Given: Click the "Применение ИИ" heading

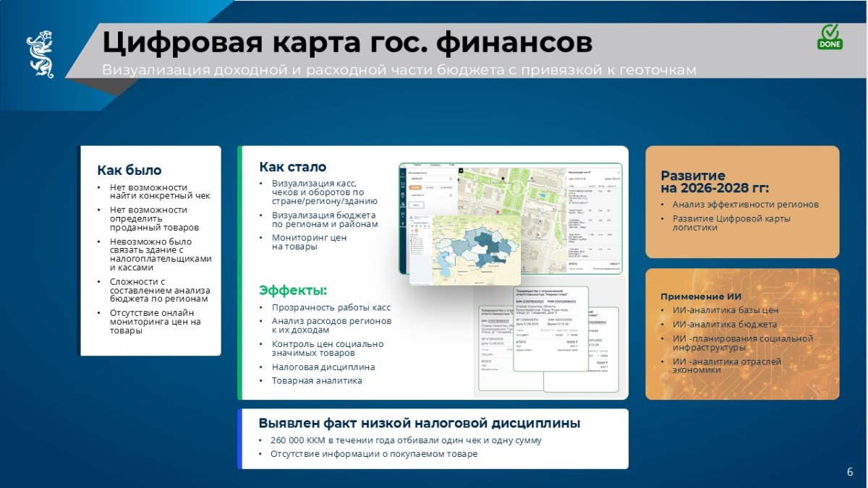Looking at the screenshot, I should (x=700, y=296).
